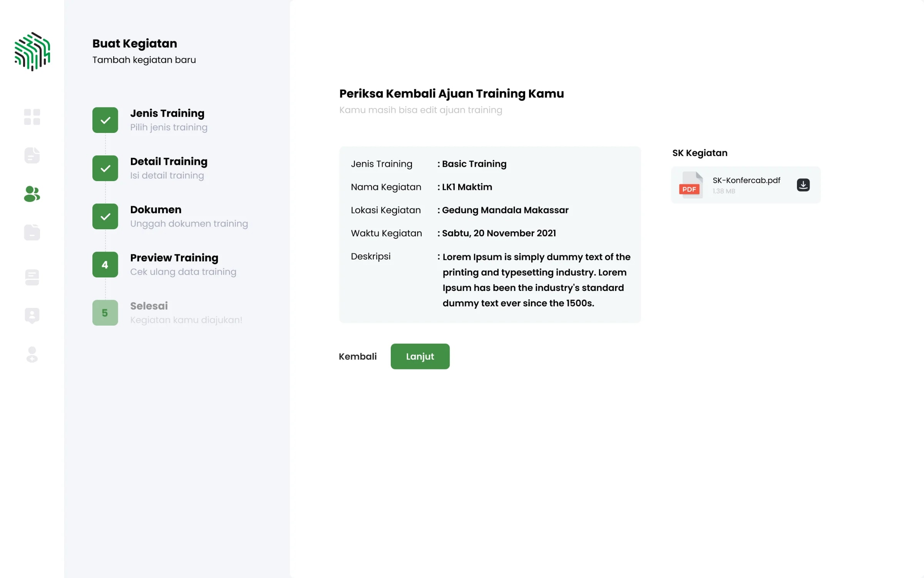Screen dimensions: 924x578
Task: Click step number 5 Selesai badge
Action: pos(105,313)
